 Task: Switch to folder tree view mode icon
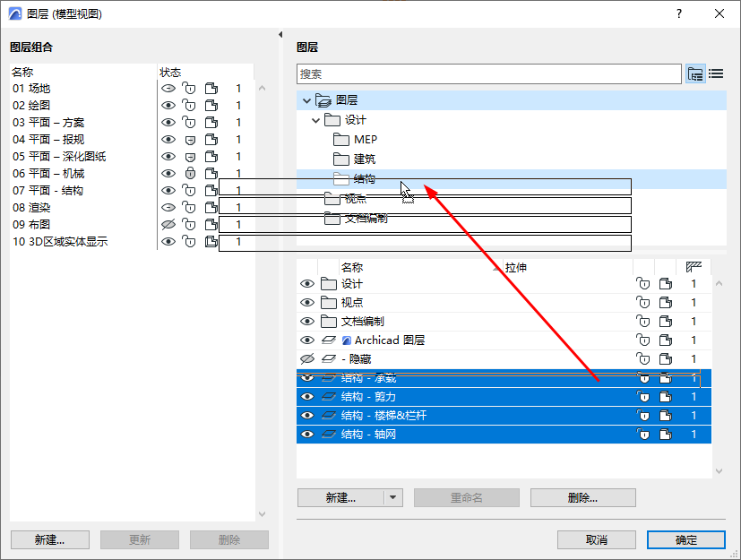(695, 73)
